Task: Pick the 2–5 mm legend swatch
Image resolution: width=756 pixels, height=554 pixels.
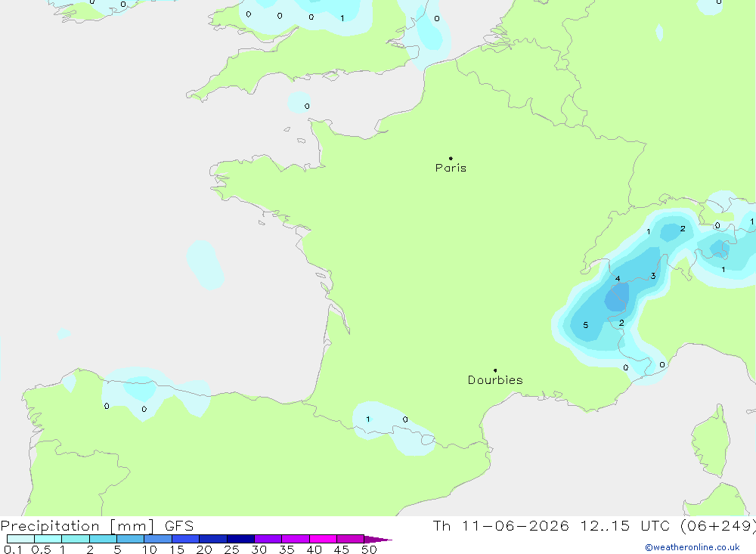Action: pos(103,539)
